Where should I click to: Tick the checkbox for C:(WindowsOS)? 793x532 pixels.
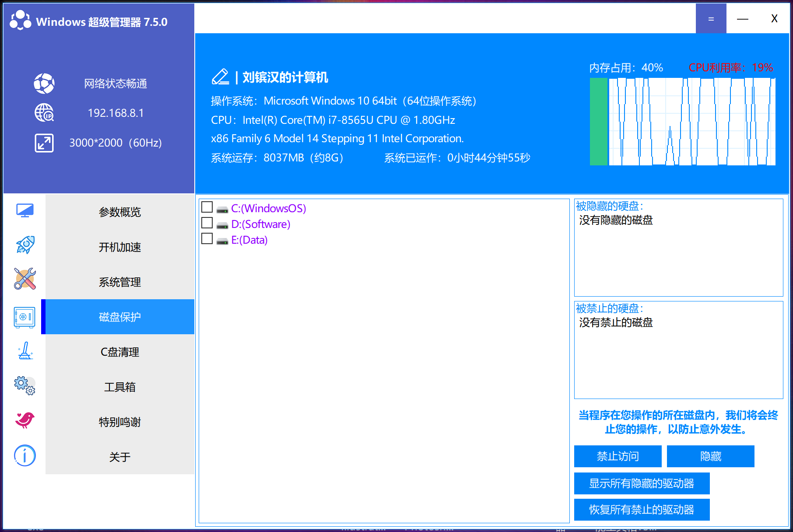pos(207,207)
